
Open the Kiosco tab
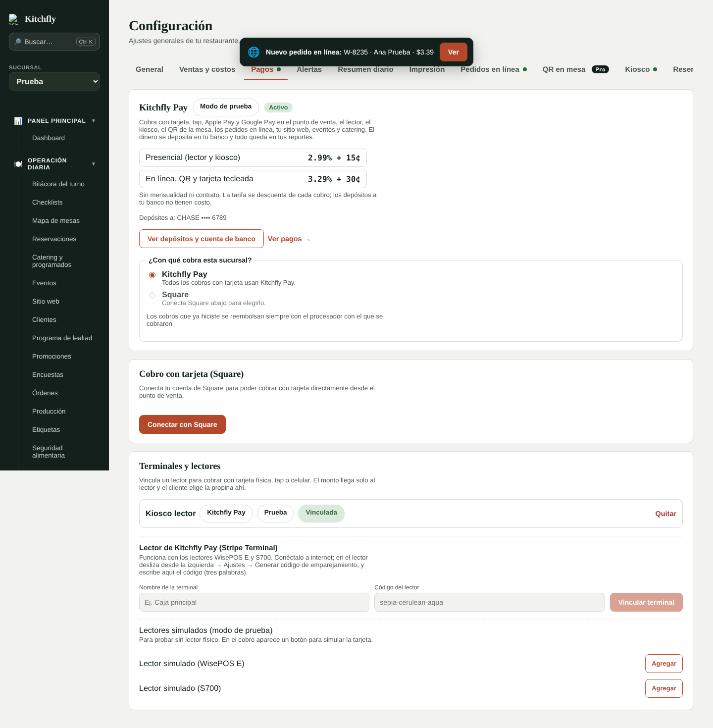pos(641,69)
